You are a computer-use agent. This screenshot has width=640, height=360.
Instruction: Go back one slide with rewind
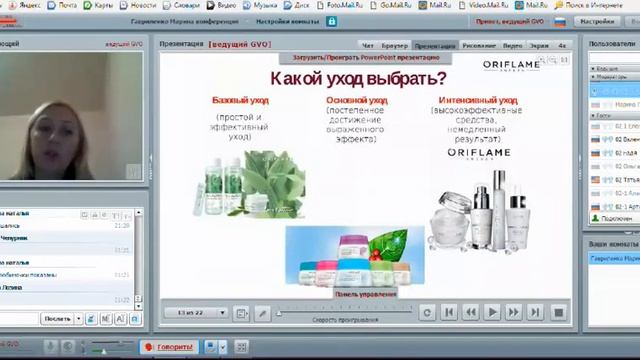[x=471, y=313]
